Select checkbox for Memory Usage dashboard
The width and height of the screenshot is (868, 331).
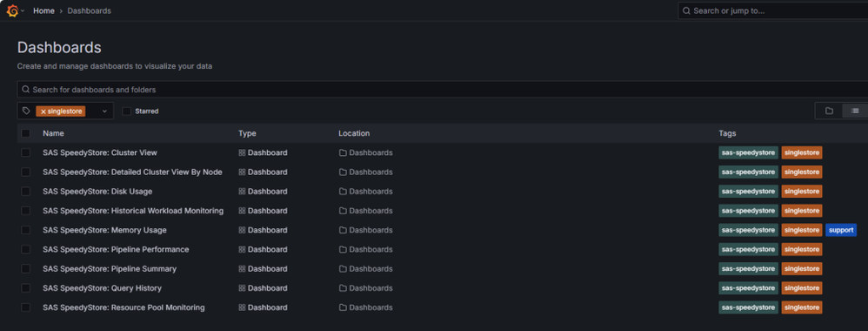tap(26, 230)
